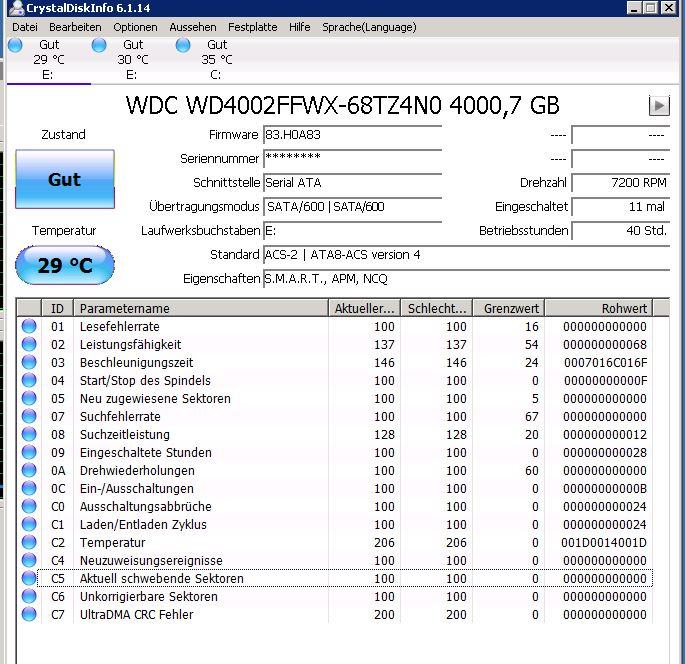Screen dimensions: 685x664
Task: Select the first E: drive status orb (29 °C)
Action: (15, 45)
